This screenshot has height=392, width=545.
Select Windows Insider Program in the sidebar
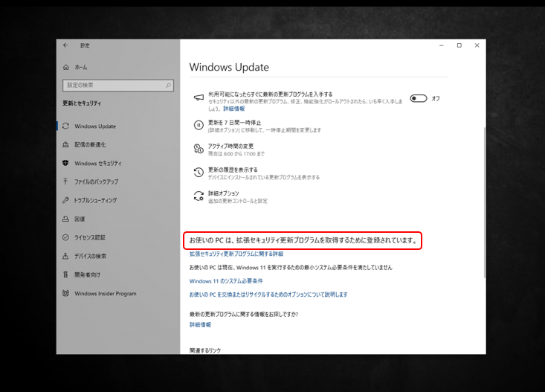pos(105,294)
